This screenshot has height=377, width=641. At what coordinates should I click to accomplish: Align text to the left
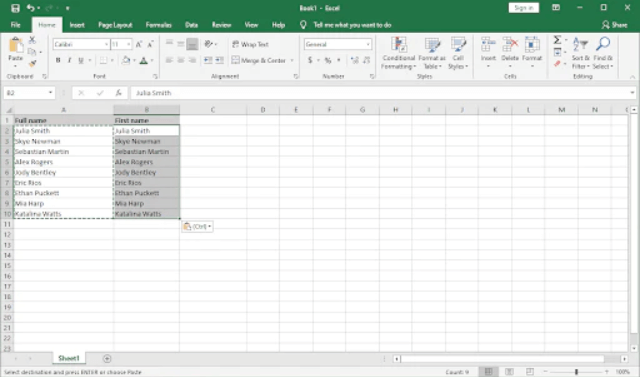(x=169, y=61)
